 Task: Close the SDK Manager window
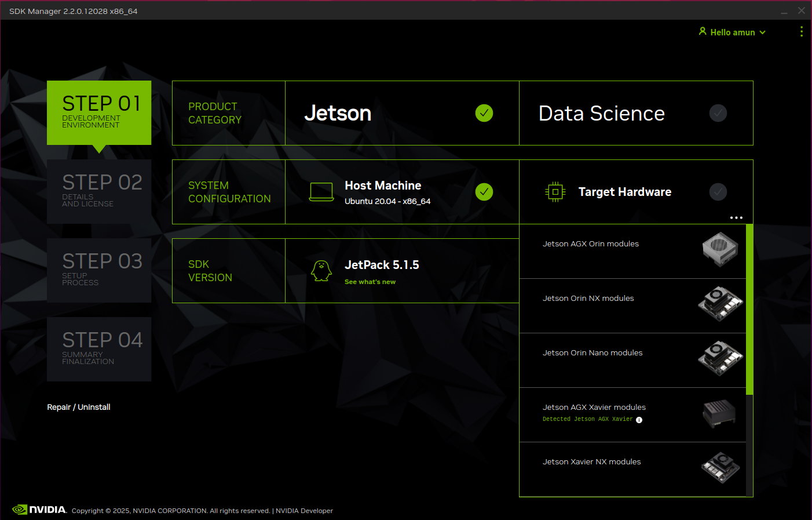click(x=802, y=10)
